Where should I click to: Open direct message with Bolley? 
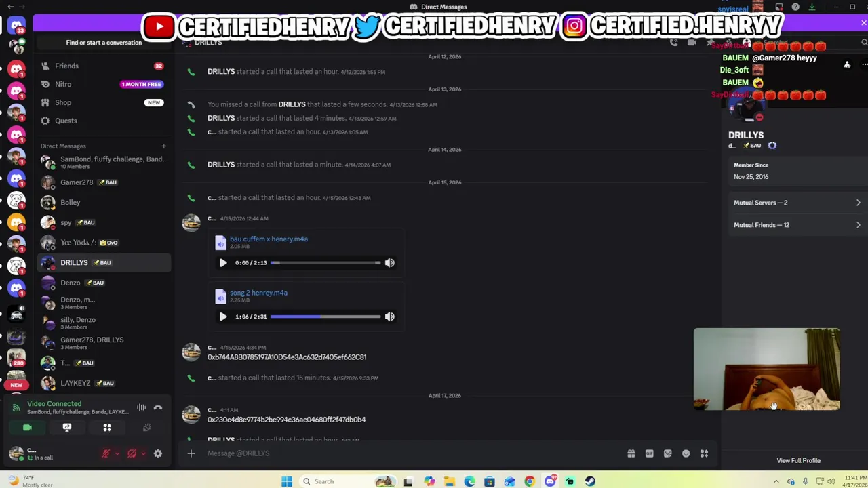(104, 202)
